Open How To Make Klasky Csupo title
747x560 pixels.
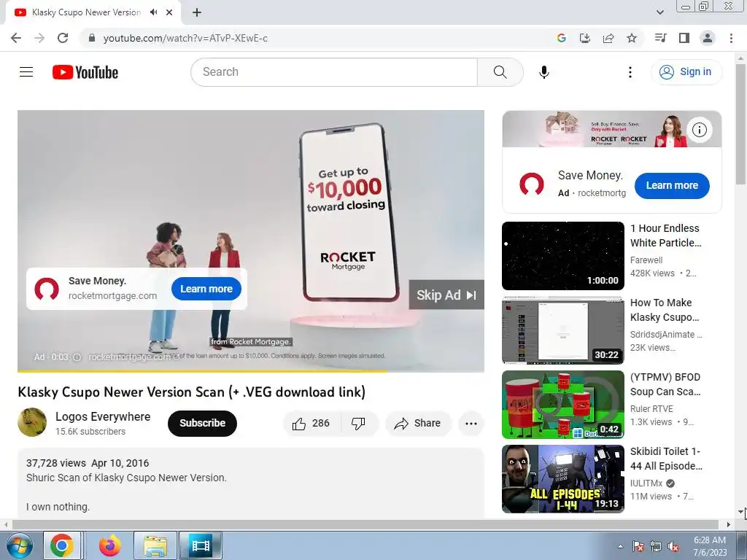tap(665, 310)
